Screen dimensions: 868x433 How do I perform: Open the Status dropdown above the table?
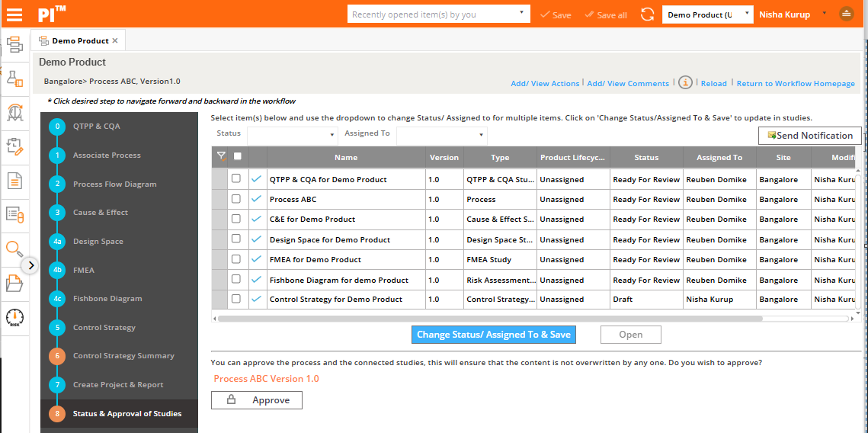(293, 135)
